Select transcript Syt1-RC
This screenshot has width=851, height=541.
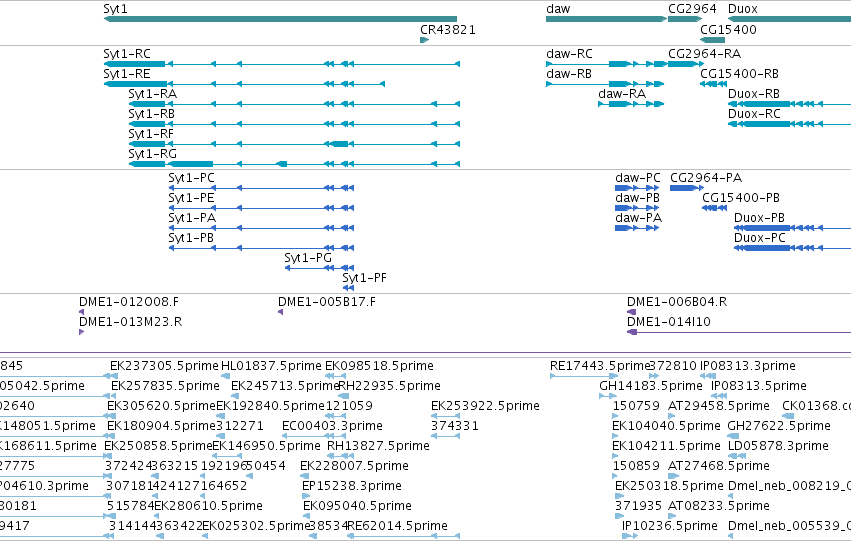(282, 64)
